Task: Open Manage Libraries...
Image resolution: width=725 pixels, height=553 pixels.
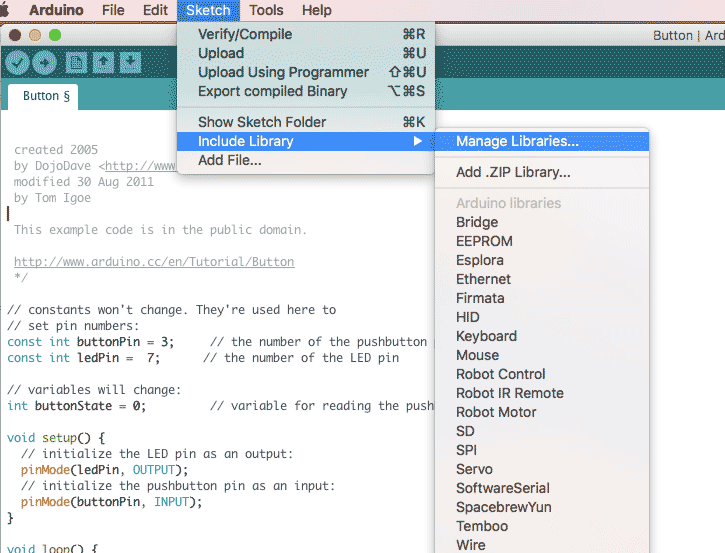Action: pyautogui.click(x=542, y=141)
